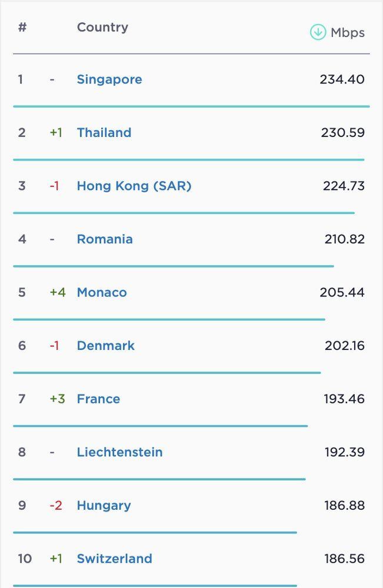Viewport: 383px width, 588px height.
Task: Open the Singapore country link
Action: [x=109, y=79]
